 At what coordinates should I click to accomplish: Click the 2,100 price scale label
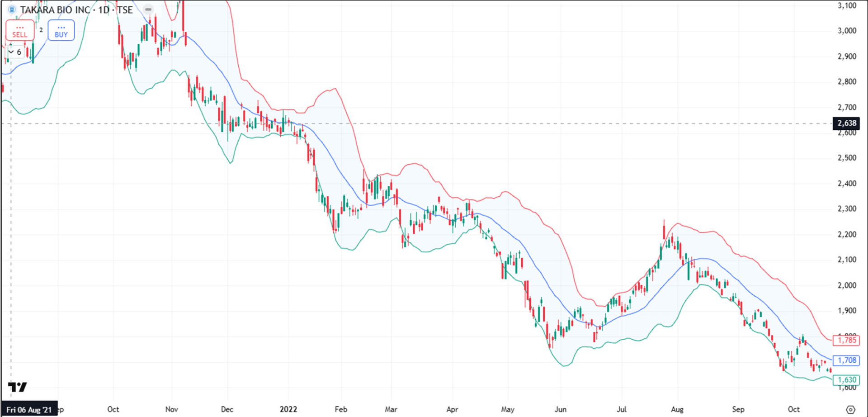[847, 260]
